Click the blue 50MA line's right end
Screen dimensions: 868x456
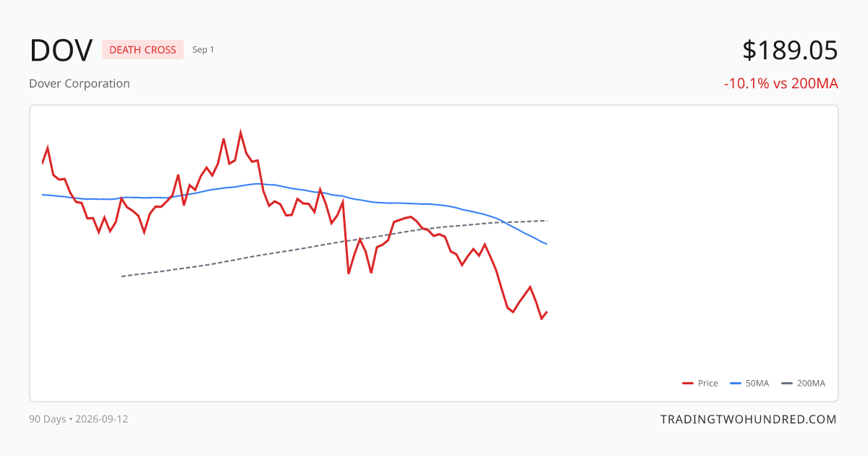click(x=547, y=244)
